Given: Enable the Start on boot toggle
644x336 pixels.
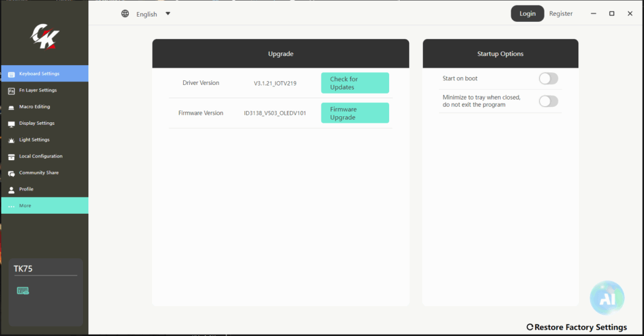Looking at the screenshot, I should [548, 79].
